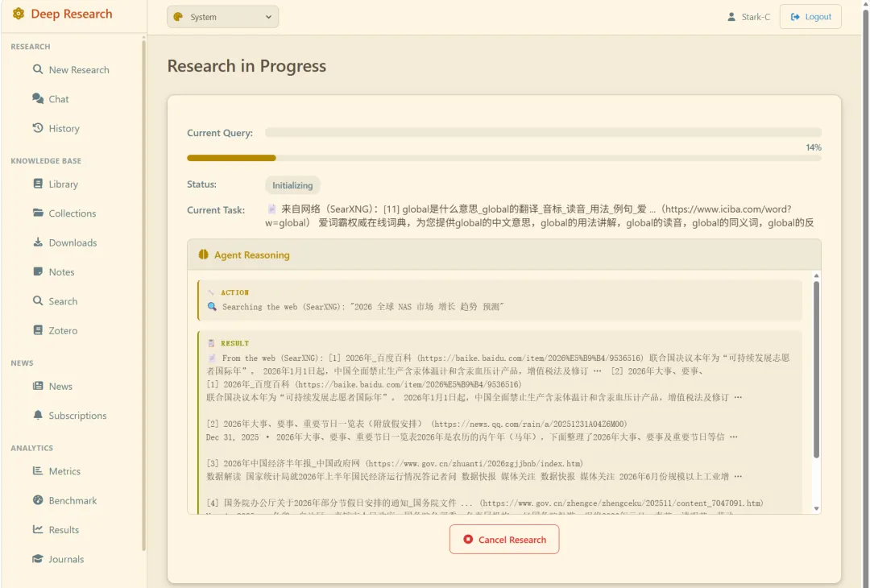Image resolution: width=870 pixels, height=588 pixels.
Task: Open the System theme dropdown
Action: (x=222, y=17)
